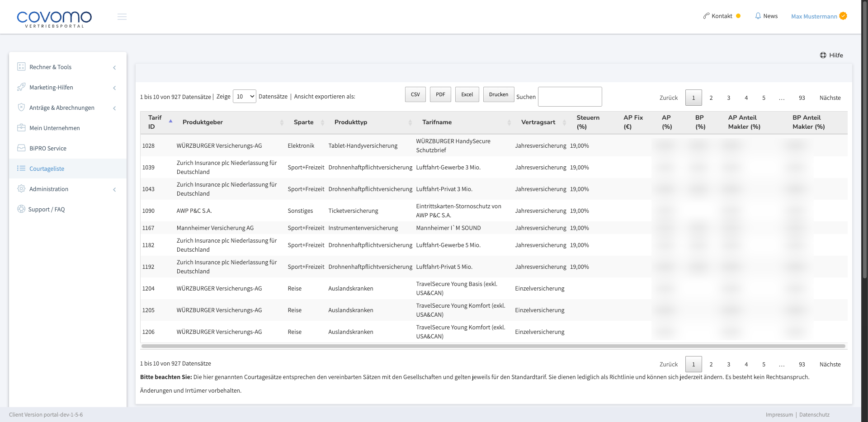Viewport: 868px width, 422px height.
Task: Expand the Administration submenu chevron
Action: (x=114, y=190)
